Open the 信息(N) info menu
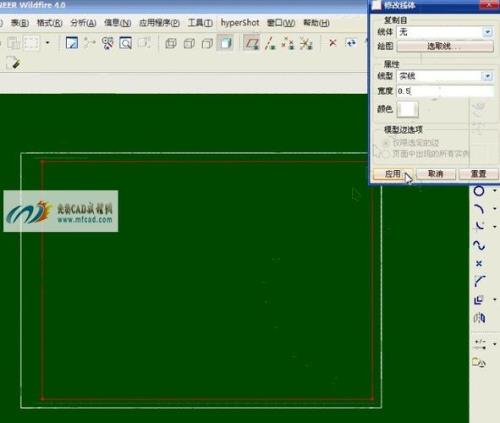 pyautogui.click(x=117, y=23)
